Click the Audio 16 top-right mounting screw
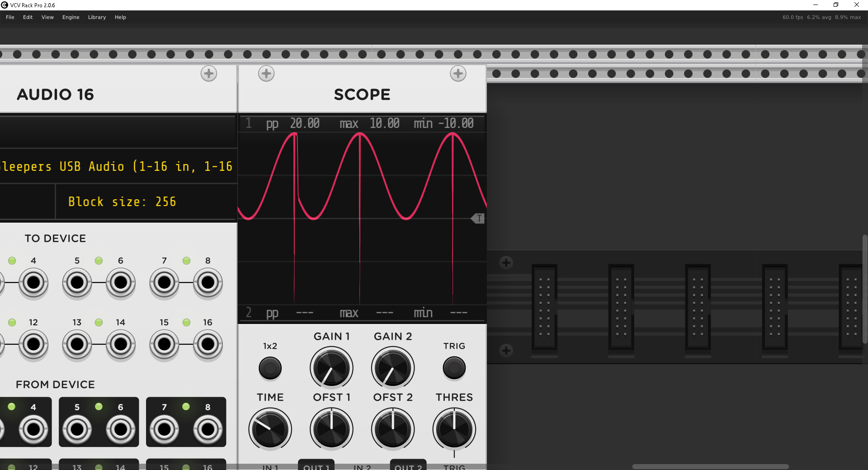Viewport: 868px width, 470px height. (x=209, y=74)
